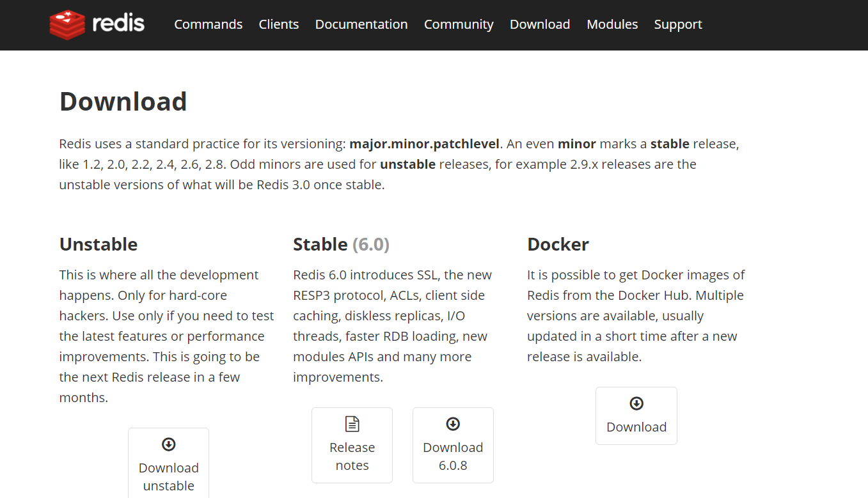Click the Docker Download button
868x498 pixels.
636,416
